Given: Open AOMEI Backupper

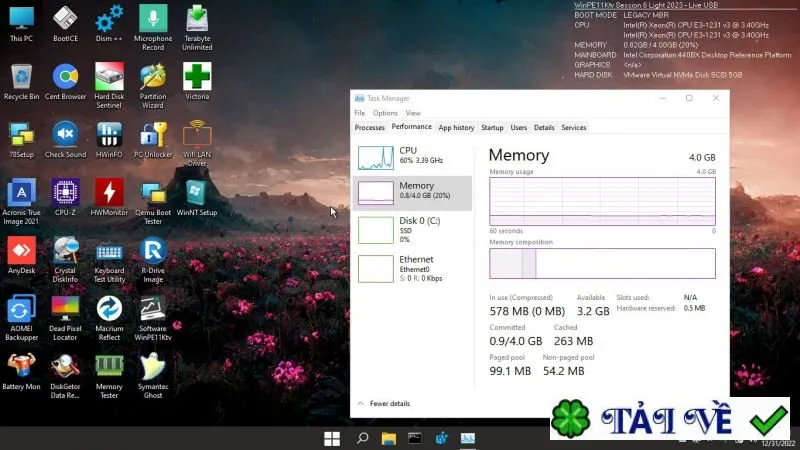Looking at the screenshot, I should pos(21,318).
